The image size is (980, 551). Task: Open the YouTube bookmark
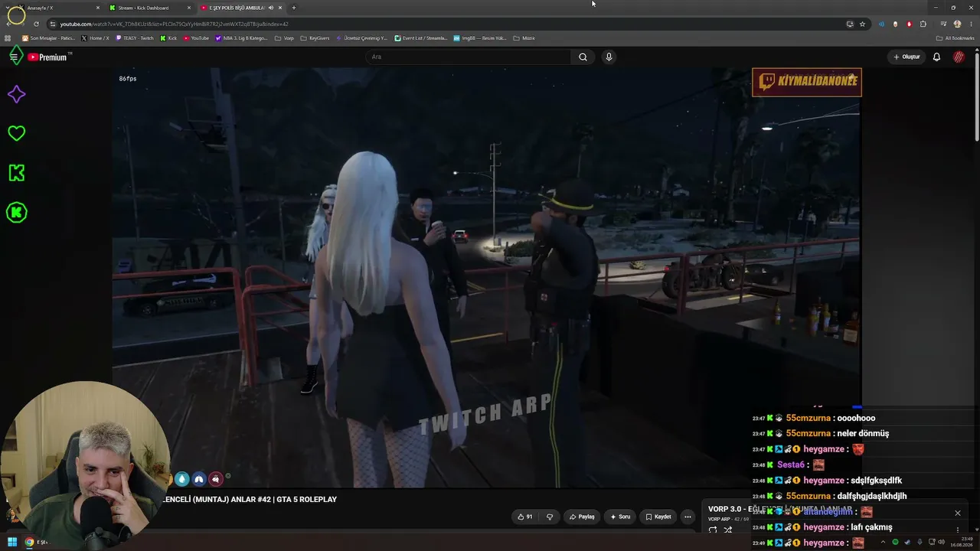(x=196, y=38)
